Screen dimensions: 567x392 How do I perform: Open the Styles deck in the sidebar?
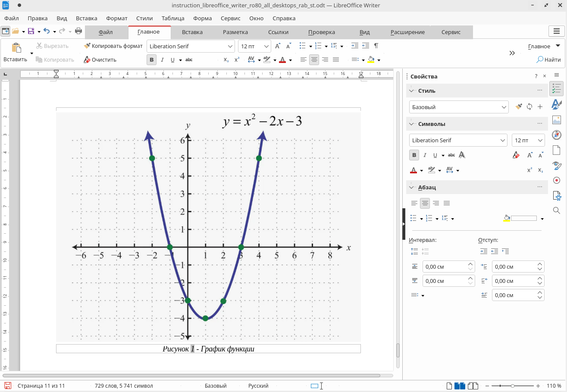pos(557,104)
